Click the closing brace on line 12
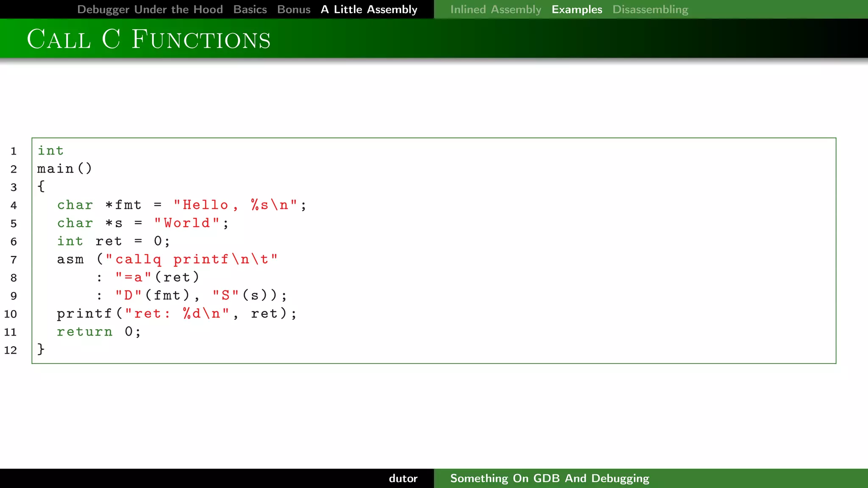Screen dimensions: 868x488 click(x=41, y=349)
